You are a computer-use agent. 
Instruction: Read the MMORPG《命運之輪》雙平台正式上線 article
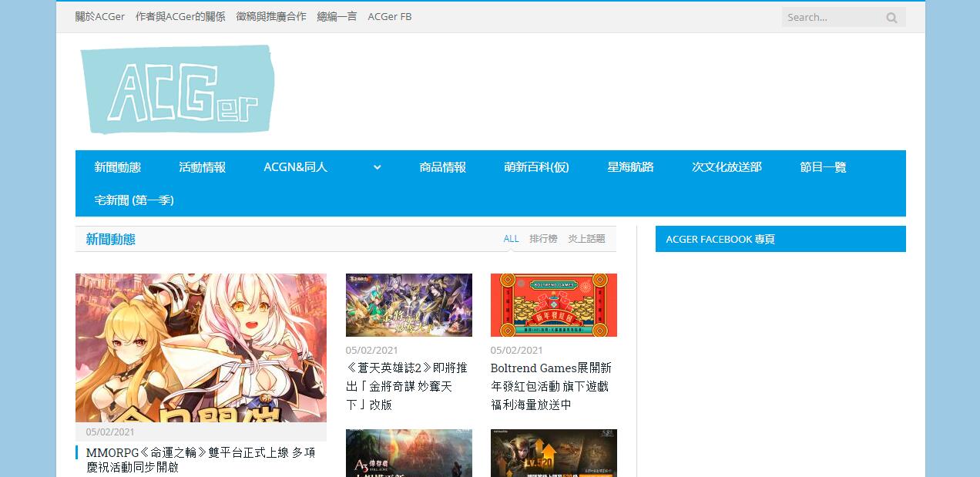(200, 459)
